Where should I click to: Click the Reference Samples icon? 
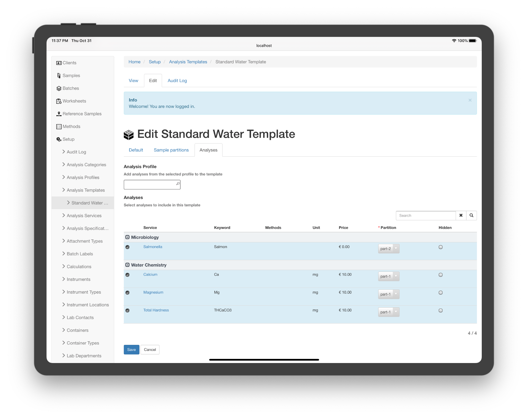tap(59, 114)
